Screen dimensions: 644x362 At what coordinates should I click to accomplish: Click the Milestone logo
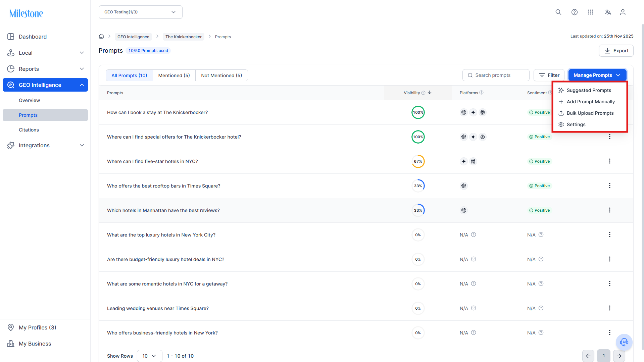point(26,13)
